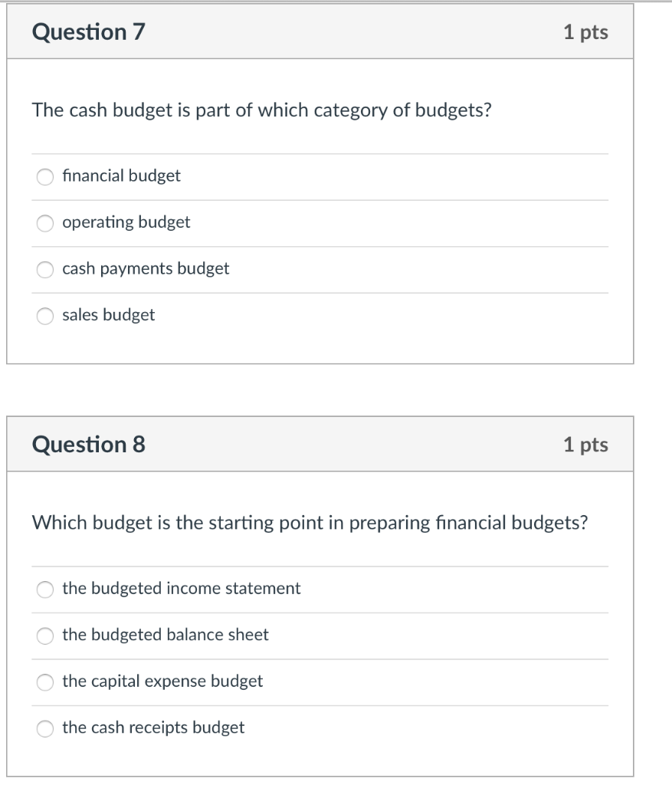This screenshot has height=785, width=672.
Task: Select the budgeted income statement answer
Action: click(44, 589)
